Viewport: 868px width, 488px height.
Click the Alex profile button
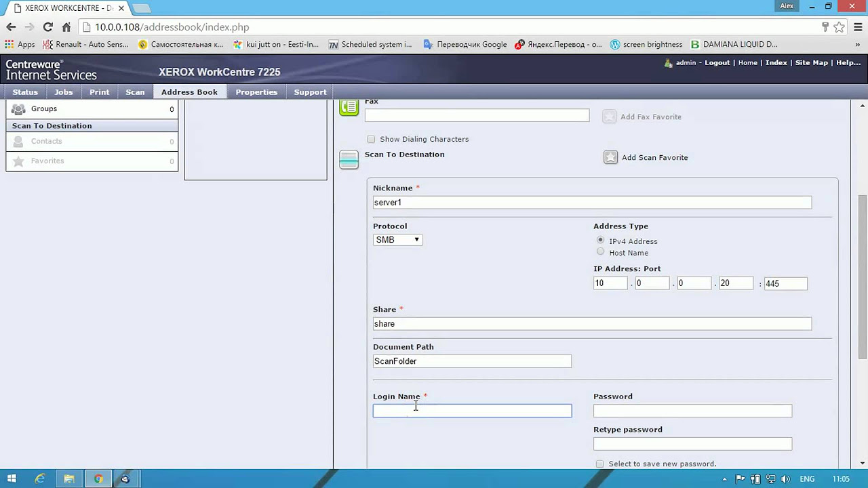point(787,6)
